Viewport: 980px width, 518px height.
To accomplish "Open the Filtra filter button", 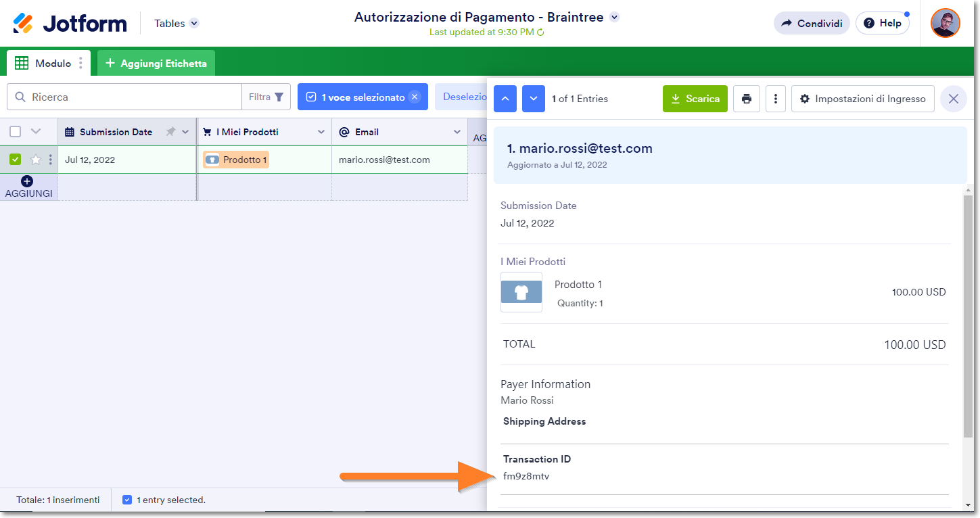I will point(266,97).
